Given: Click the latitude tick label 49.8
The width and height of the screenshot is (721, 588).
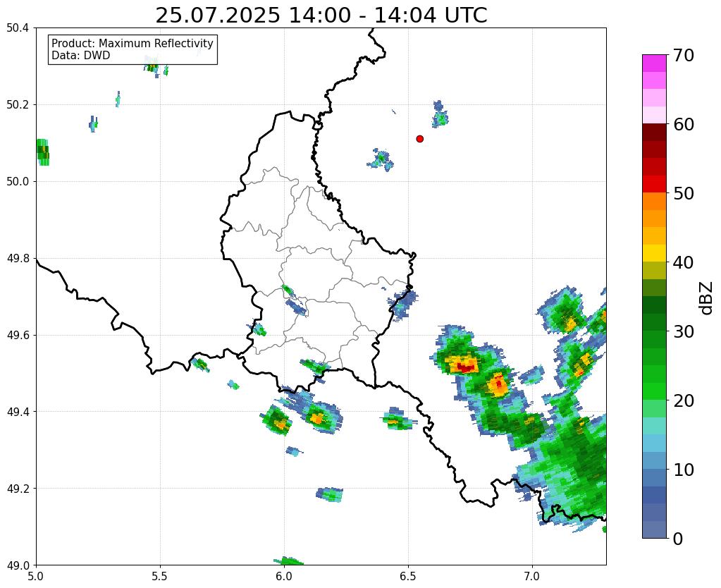Looking at the screenshot, I should pyautogui.click(x=18, y=259).
